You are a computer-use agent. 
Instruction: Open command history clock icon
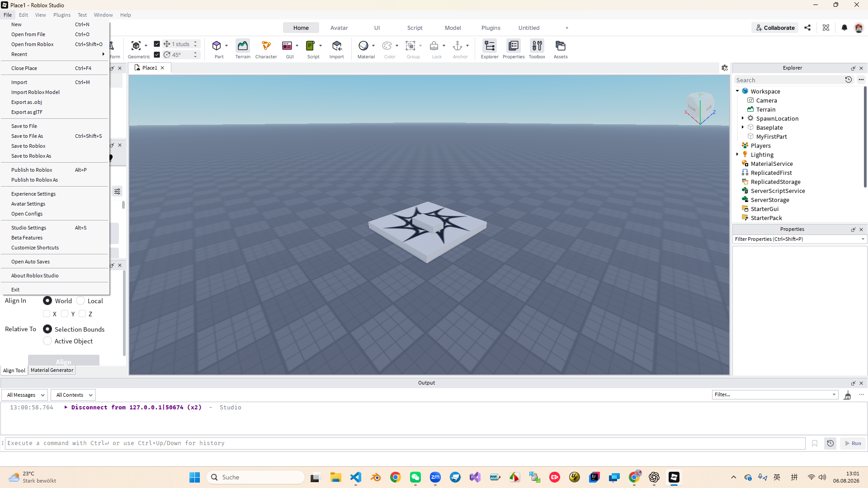(x=830, y=443)
